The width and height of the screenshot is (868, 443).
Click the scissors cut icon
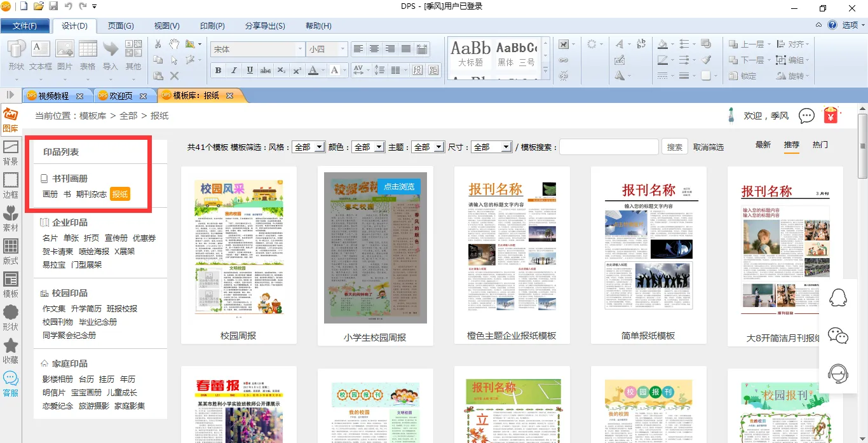tap(158, 44)
